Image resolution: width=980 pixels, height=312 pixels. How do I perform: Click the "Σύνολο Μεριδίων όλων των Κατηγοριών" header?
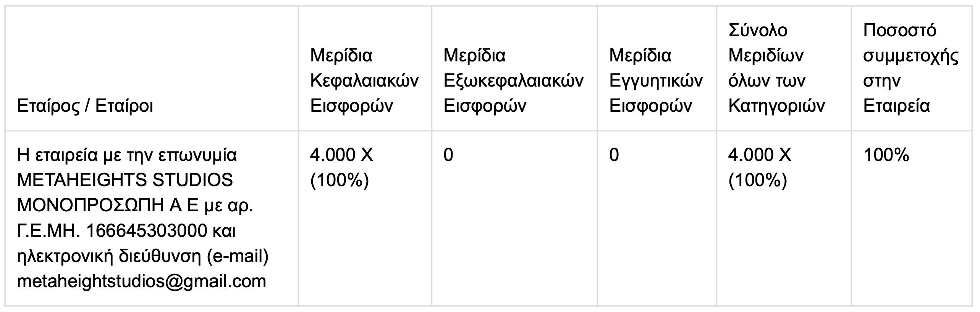776,68
